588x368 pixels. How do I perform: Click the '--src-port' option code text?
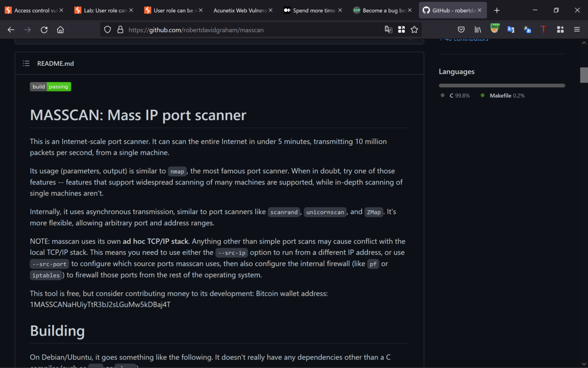point(49,264)
